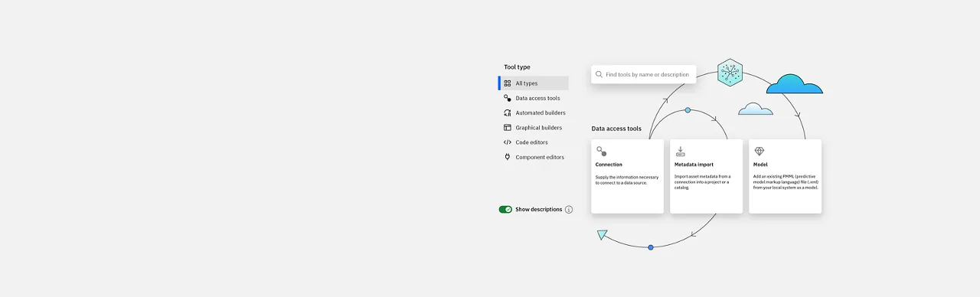Click the Metadata import download icon

[x=681, y=152]
